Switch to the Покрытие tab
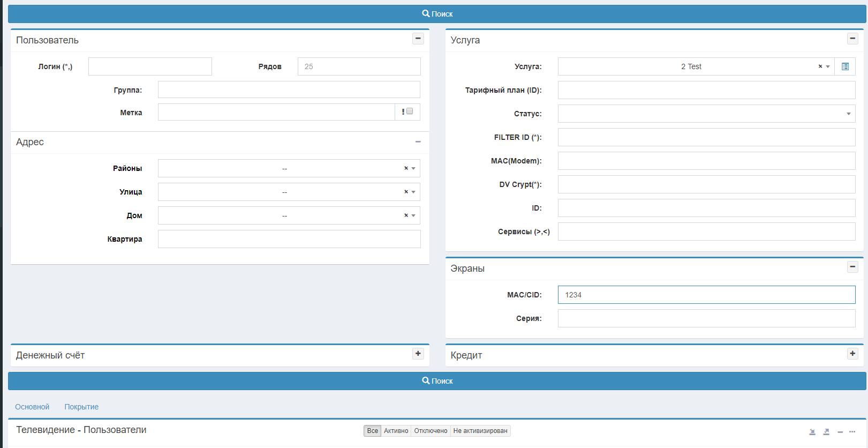The image size is (868, 448). [81, 407]
